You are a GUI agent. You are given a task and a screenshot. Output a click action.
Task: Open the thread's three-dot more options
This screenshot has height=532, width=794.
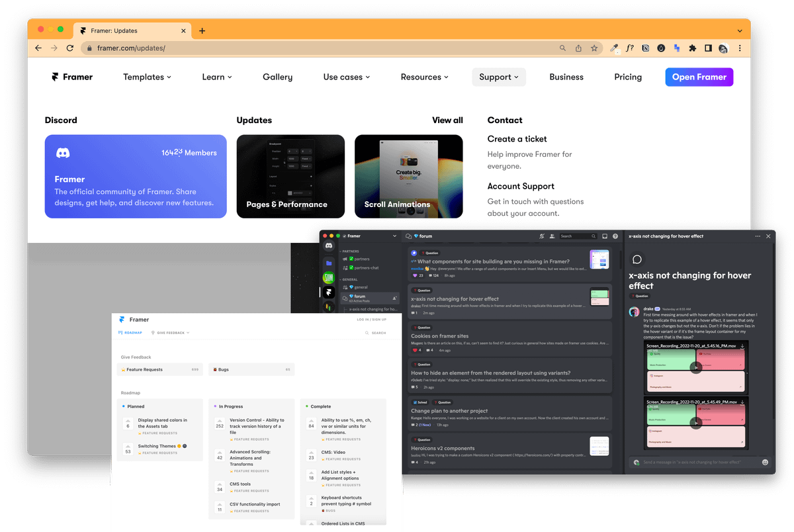758,236
